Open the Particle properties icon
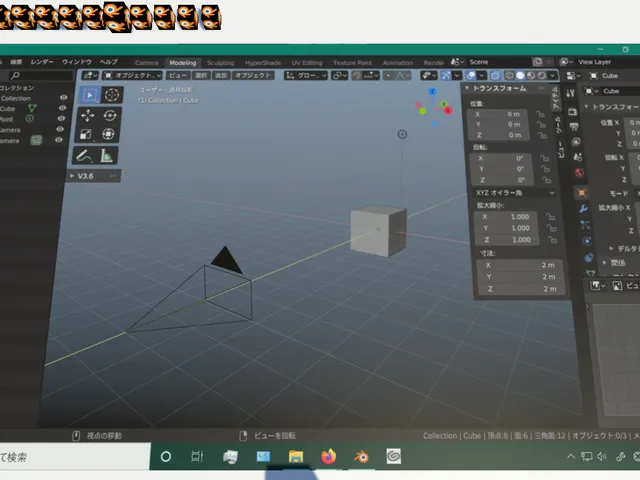The image size is (640, 480). tap(585, 225)
